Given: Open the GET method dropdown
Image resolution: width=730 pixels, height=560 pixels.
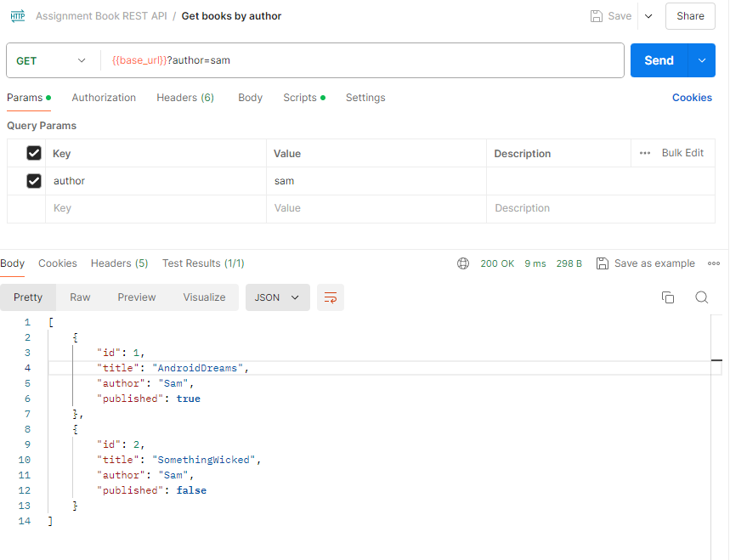Looking at the screenshot, I should point(51,60).
